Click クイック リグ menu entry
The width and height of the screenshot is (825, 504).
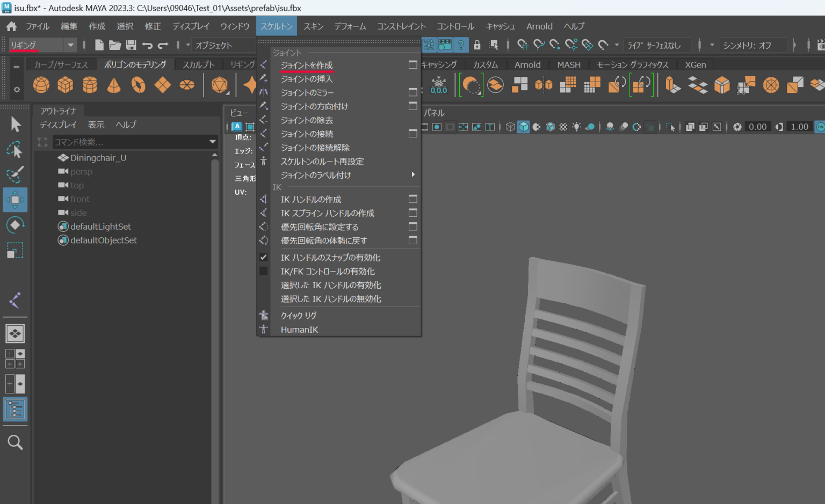pos(299,316)
